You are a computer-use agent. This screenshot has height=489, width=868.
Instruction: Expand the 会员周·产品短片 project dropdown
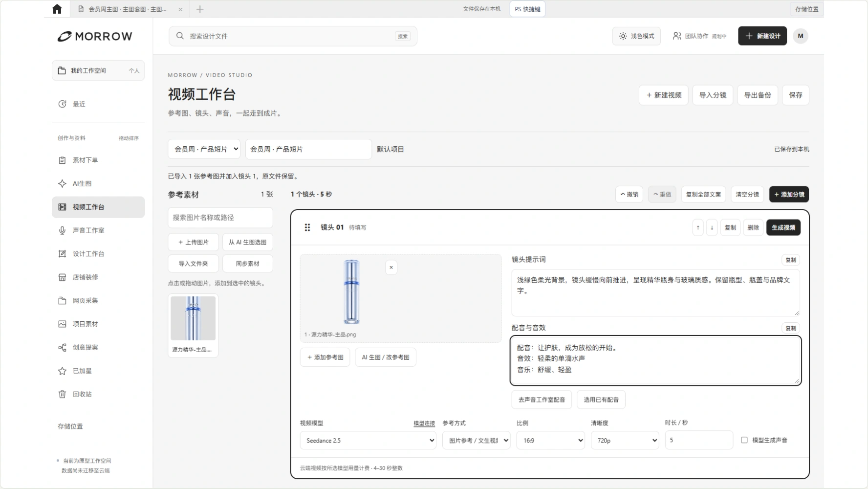204,149
